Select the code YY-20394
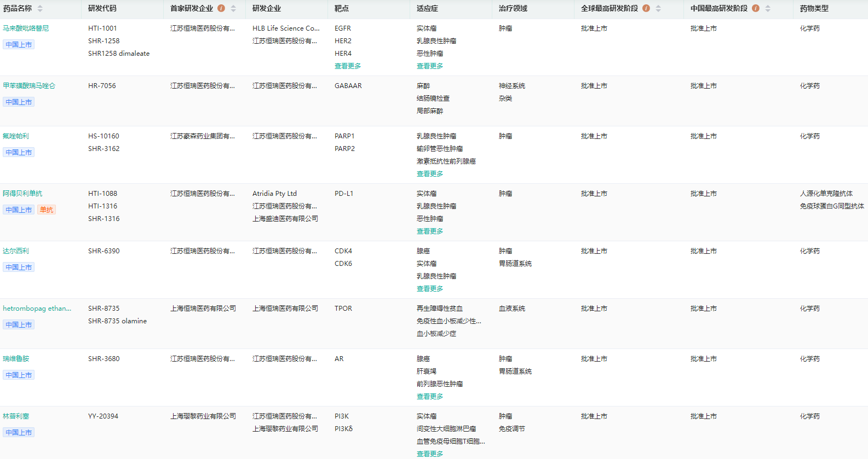 103,416
